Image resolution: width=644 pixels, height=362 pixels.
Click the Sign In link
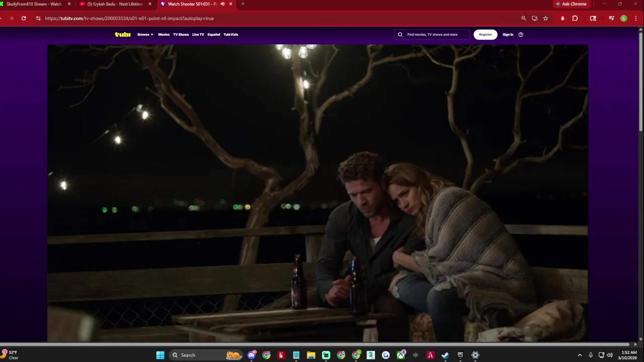coord(508,34)
